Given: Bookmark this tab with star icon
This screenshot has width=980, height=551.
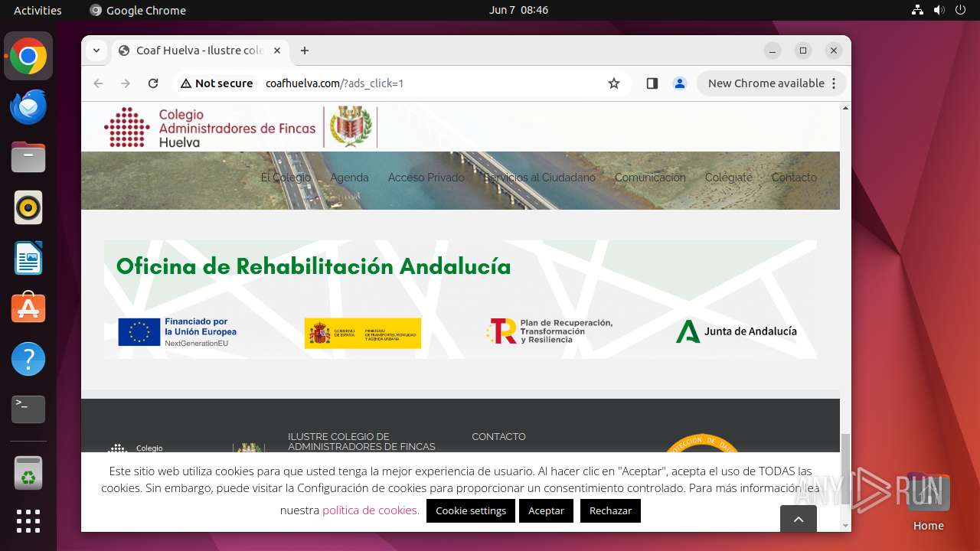Looking at the screenshot, I should click(x=614, y=83).
